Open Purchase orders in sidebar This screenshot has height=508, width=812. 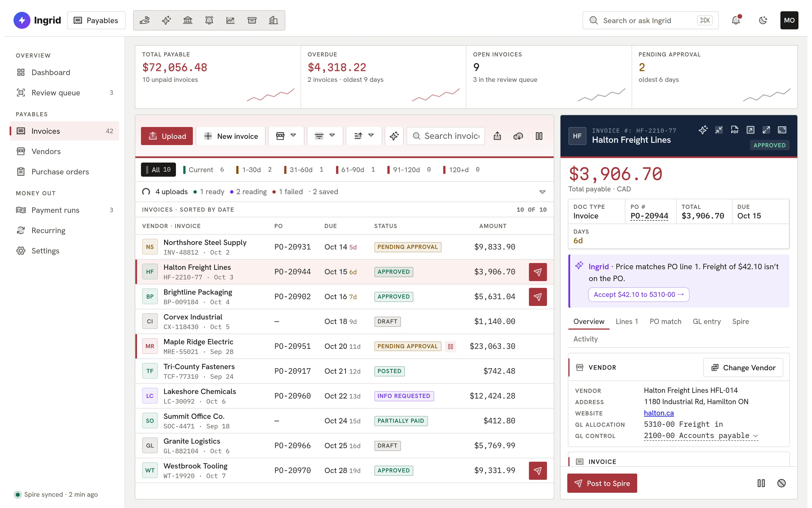tap(64, 172)
